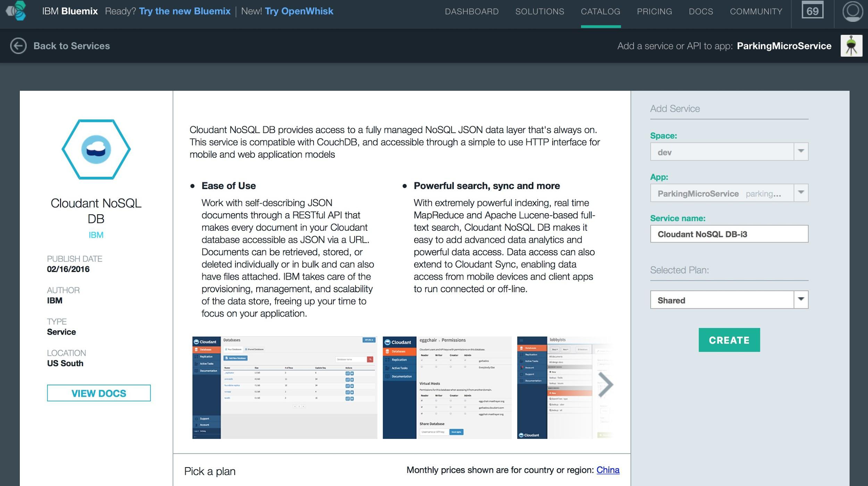Click the Service name input field
This screenshot has height=486, width=868.
729,234
